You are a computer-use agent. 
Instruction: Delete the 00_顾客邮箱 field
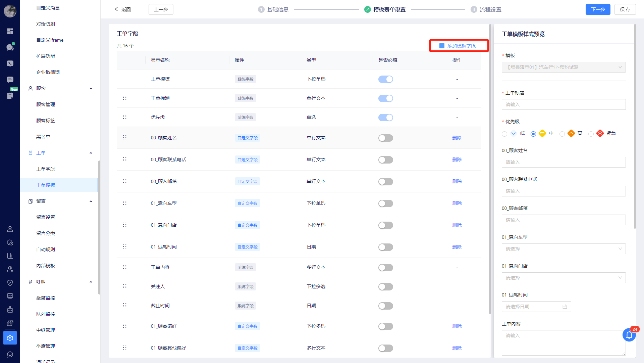(457, 181)
